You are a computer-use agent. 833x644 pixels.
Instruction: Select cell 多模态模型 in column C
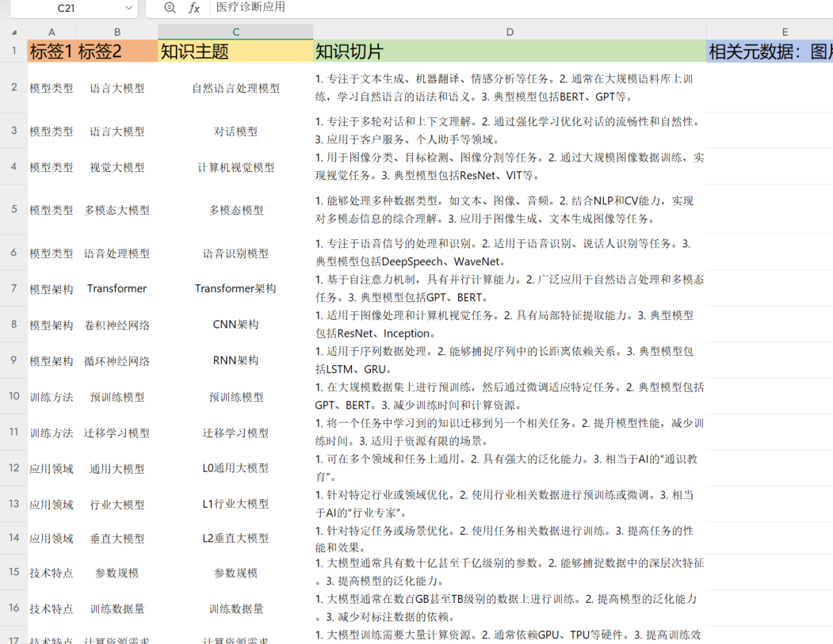coord(235,210)
